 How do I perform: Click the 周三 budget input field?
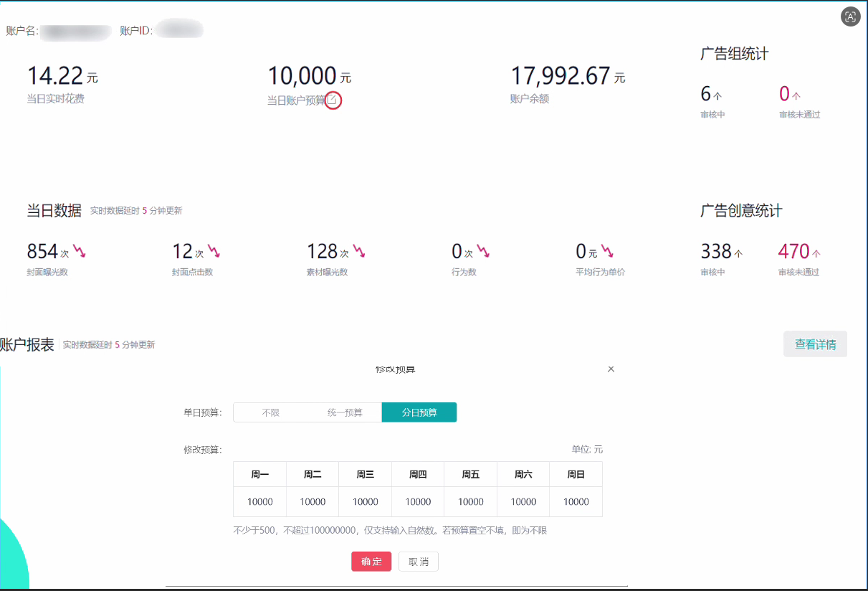(x=364, y=502)
